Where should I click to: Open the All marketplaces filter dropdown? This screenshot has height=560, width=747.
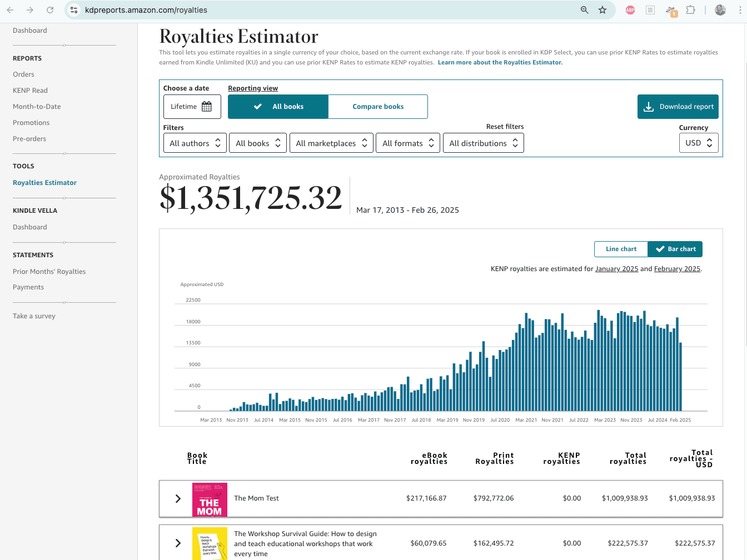(x=331, y=143)
